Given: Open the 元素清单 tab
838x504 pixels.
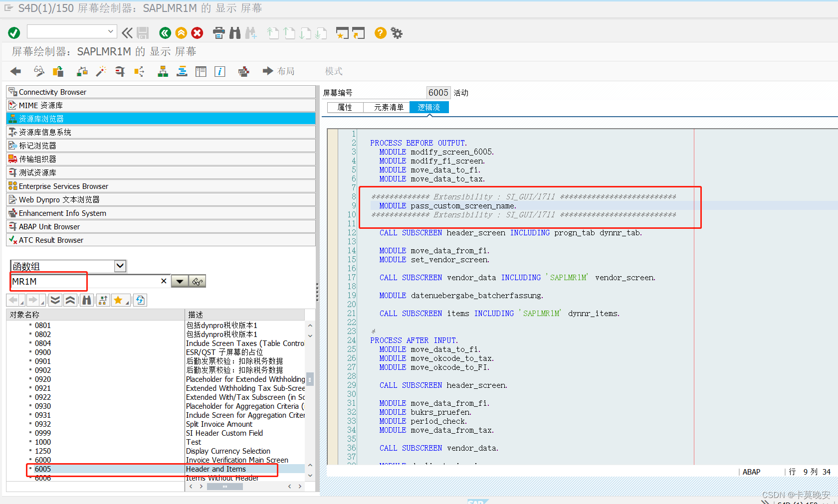Looking at the screenshot, I should pos(387,107).
